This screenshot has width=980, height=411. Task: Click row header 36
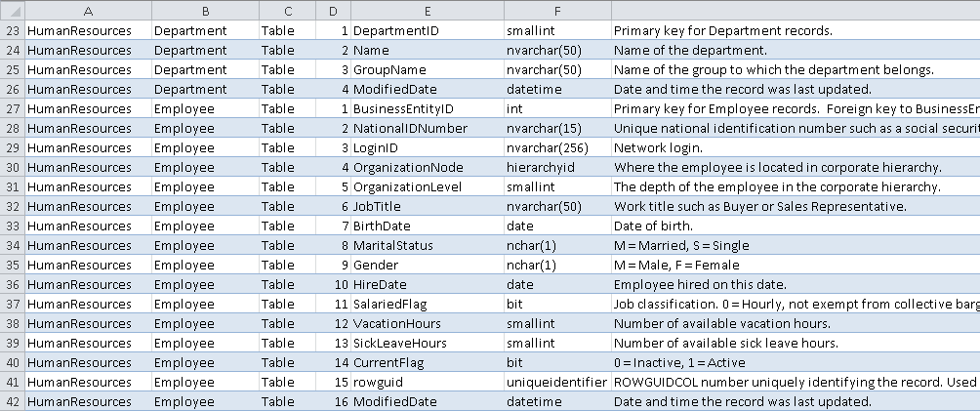click(12, 284)
